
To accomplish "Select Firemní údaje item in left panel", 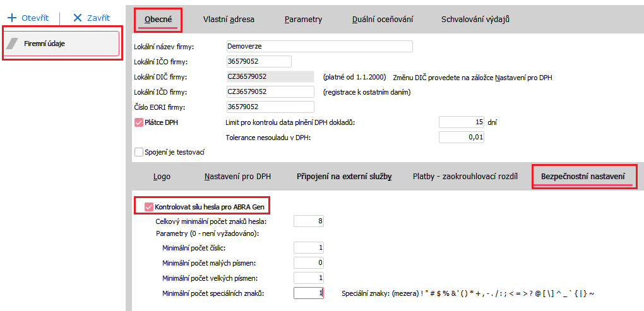I will (62, 44).
